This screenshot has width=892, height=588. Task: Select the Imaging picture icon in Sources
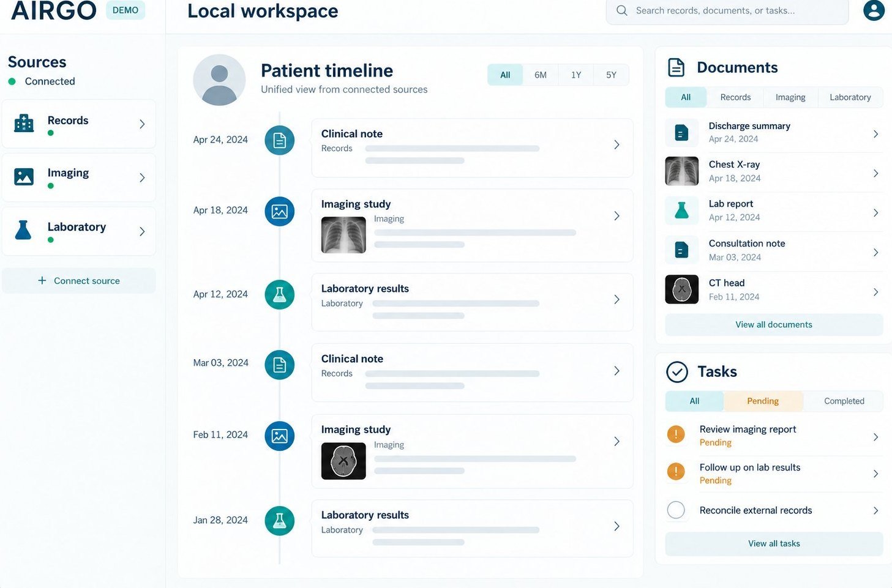(x=24, y=177)
